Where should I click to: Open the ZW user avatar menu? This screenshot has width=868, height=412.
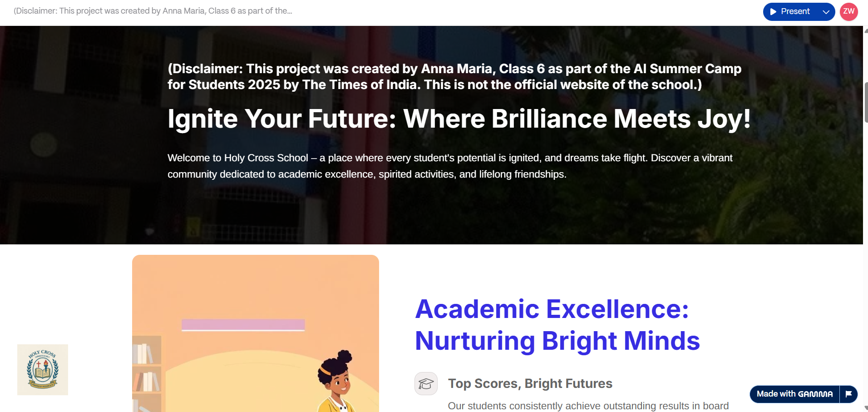(x=848, y=12)
